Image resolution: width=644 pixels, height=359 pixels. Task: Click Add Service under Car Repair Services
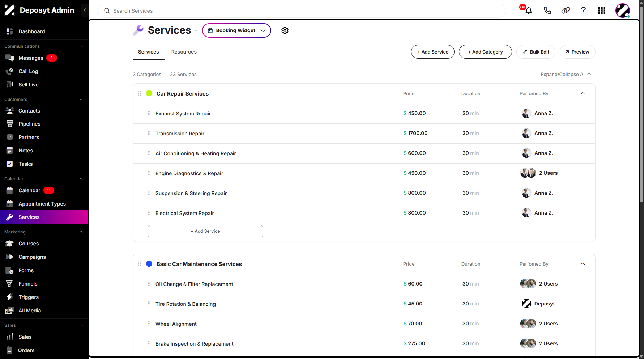205,231
